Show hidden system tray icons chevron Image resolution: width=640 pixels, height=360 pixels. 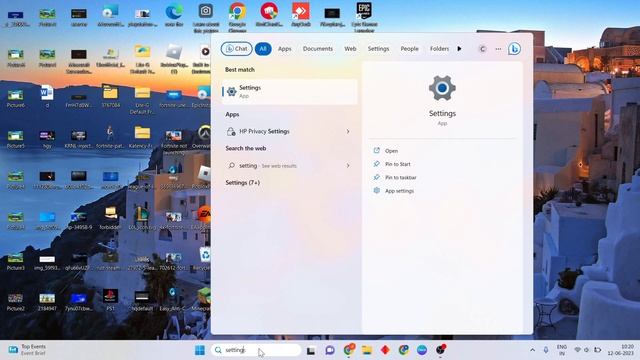click(x=532, y=350)
